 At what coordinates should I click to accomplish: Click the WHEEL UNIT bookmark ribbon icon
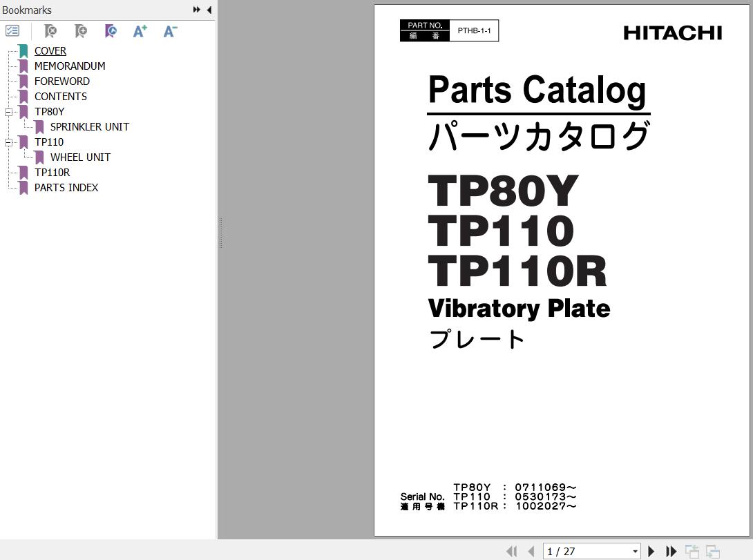pyautogui.click(x=39, y=157)
